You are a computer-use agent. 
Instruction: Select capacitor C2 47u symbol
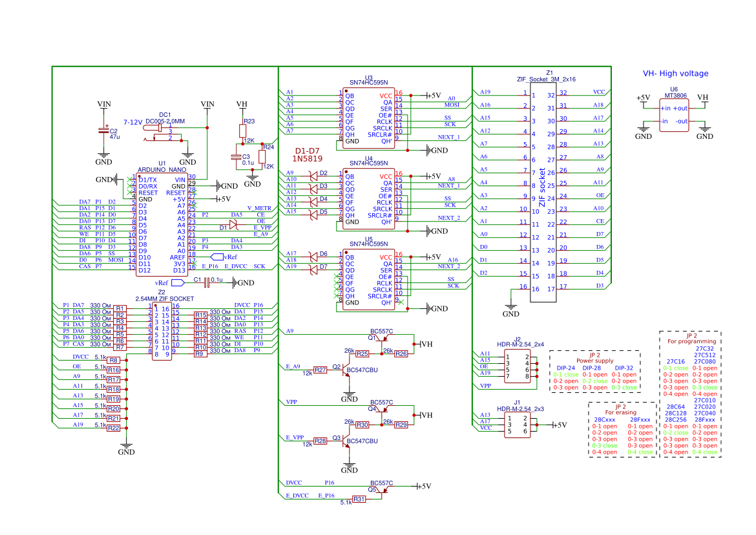pyautogui.click(x=102, y=131)
